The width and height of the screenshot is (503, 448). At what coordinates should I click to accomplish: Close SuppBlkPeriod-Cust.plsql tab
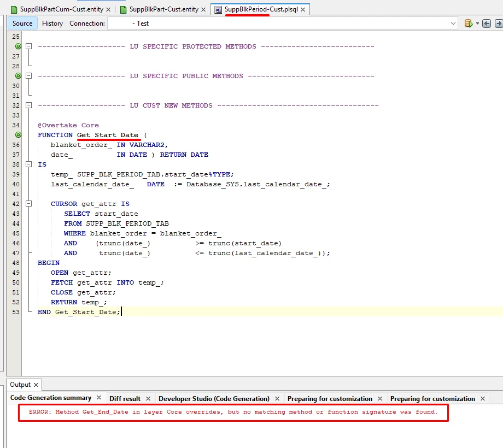click(x=303, y=10)
